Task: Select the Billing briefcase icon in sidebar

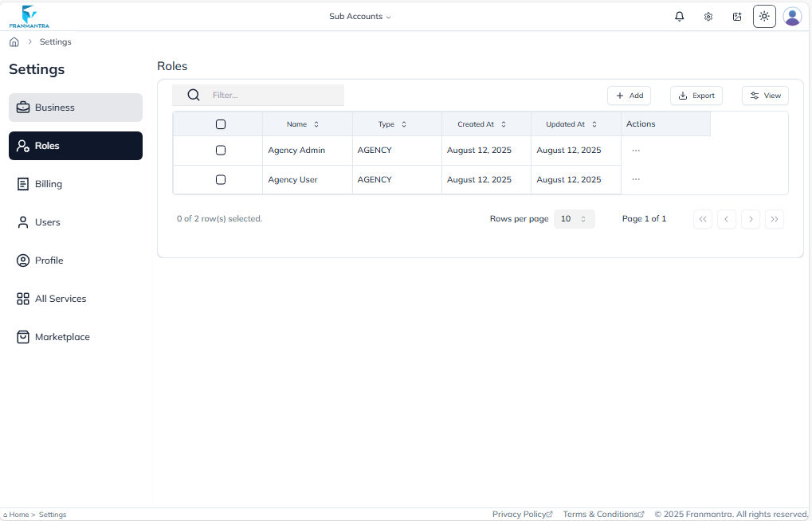Action: pos(22,183)
